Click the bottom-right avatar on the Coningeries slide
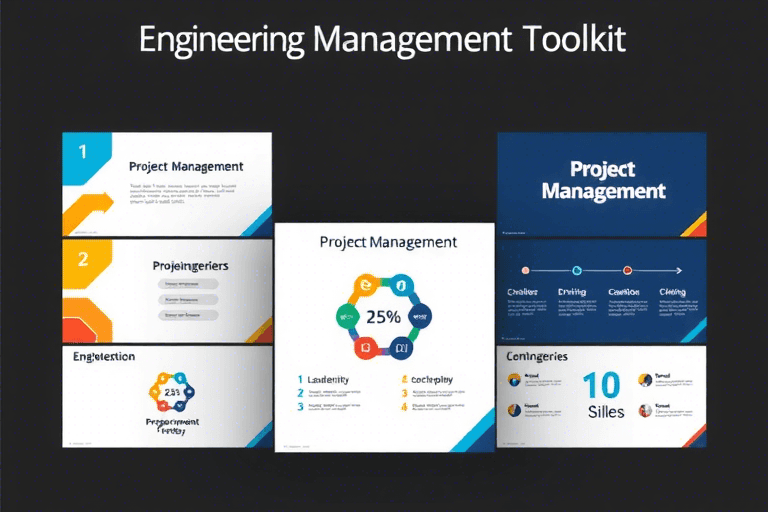The height and width of the screenshot is (512, 768). tap(646, 409)
